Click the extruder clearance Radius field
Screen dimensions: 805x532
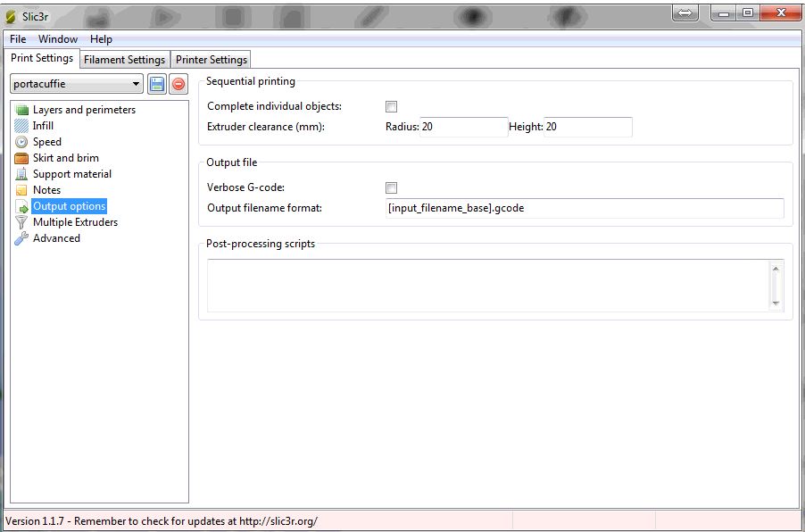(x=463, y=127)
